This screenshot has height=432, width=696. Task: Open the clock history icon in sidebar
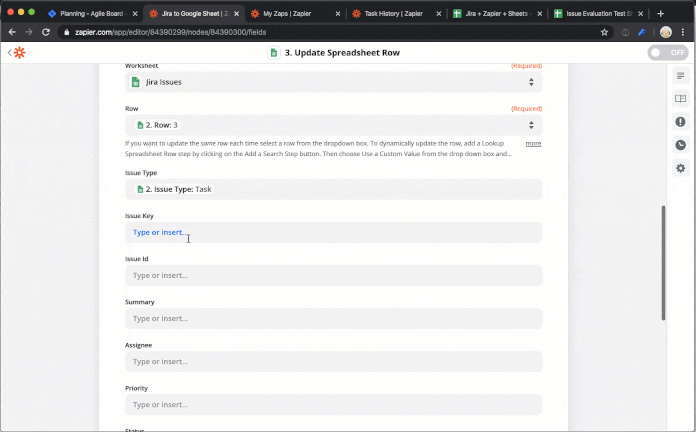680,145
